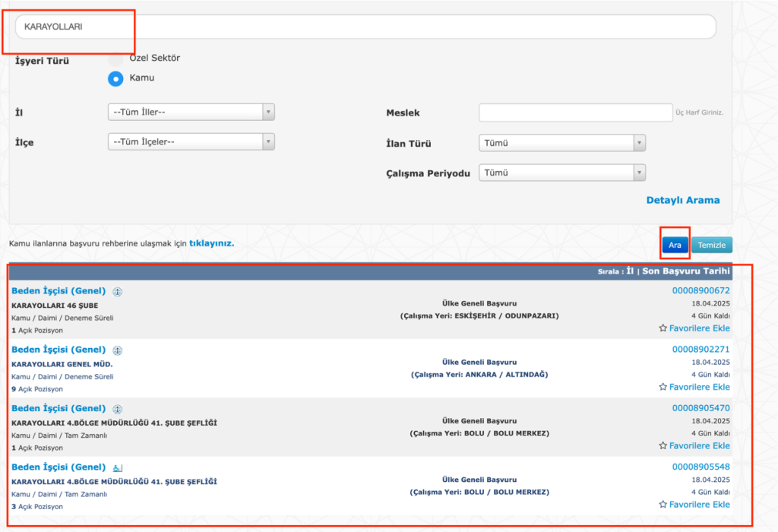Open Beden İşçisi listing with 1 Açık Pozyon in Bolu

click(59, 408)
